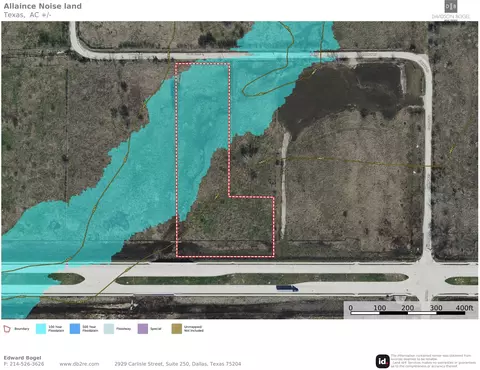Click the Boundary legend icon
Image resolution: width=480 pixels, height=370 pixels.
[7, 329]
